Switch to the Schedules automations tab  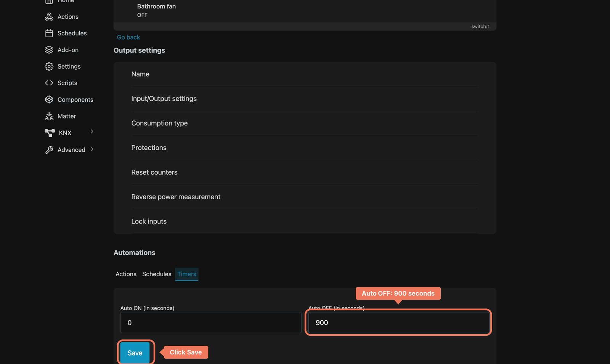coord(157,274)
